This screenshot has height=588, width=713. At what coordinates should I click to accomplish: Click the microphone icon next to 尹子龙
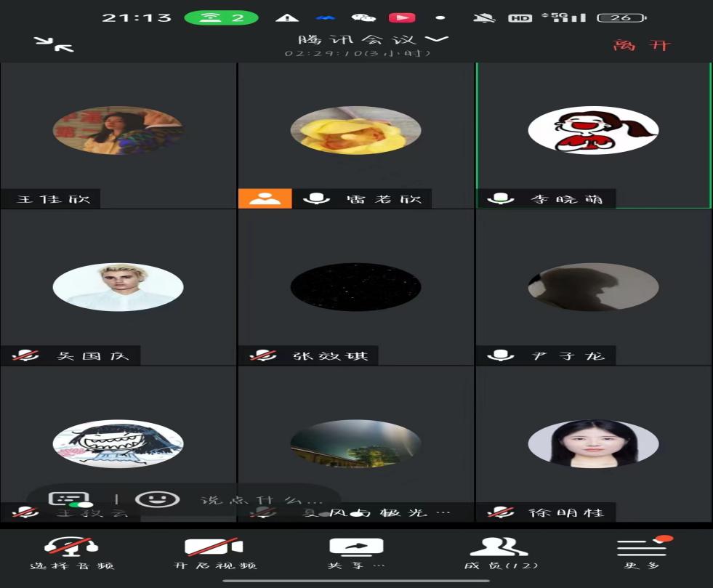(501, 355)
